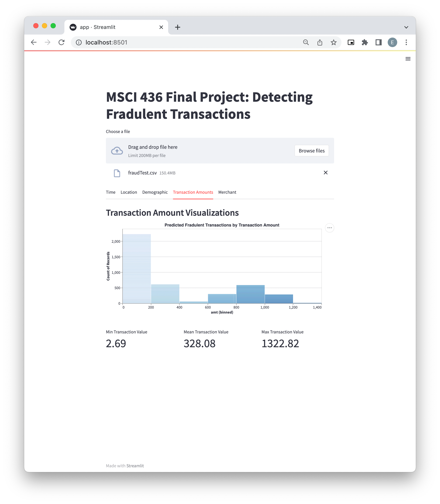Open the browser profile avatar E
Screen dimensions: 440x504
[x=392, y=42]
